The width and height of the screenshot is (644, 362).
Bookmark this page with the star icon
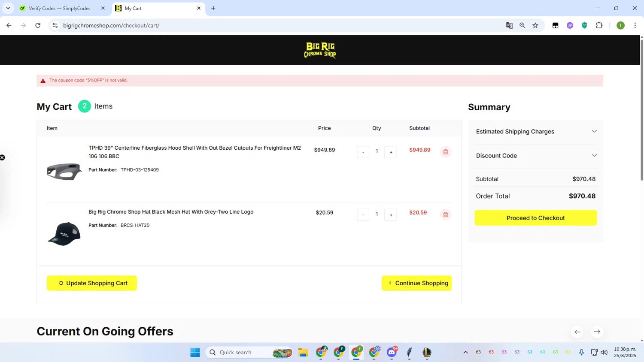click(535, 25)
